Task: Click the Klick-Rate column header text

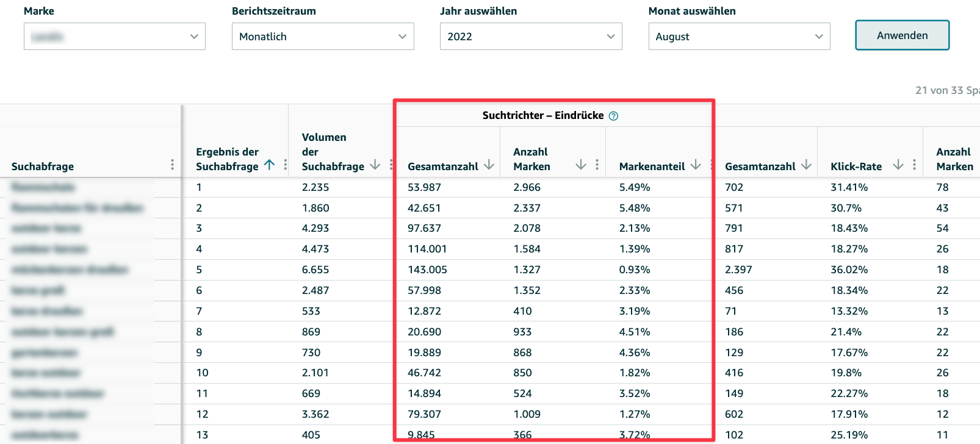Action: [856, 167]
